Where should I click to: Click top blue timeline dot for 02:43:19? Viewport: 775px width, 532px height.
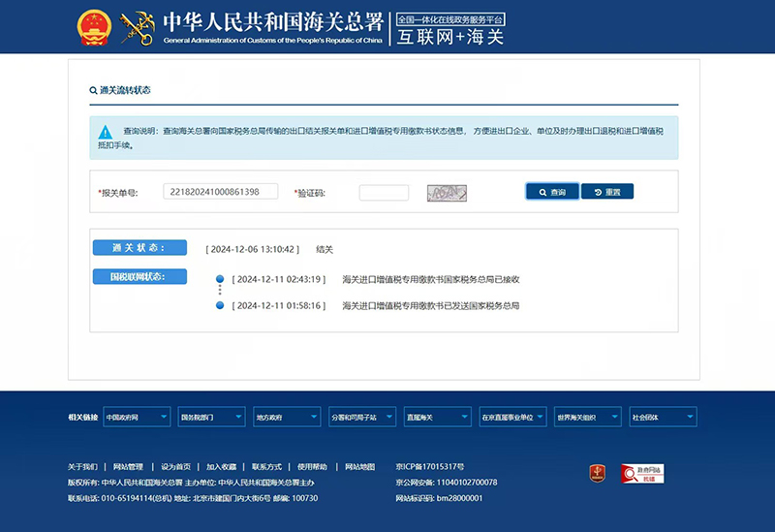point(220,279)
